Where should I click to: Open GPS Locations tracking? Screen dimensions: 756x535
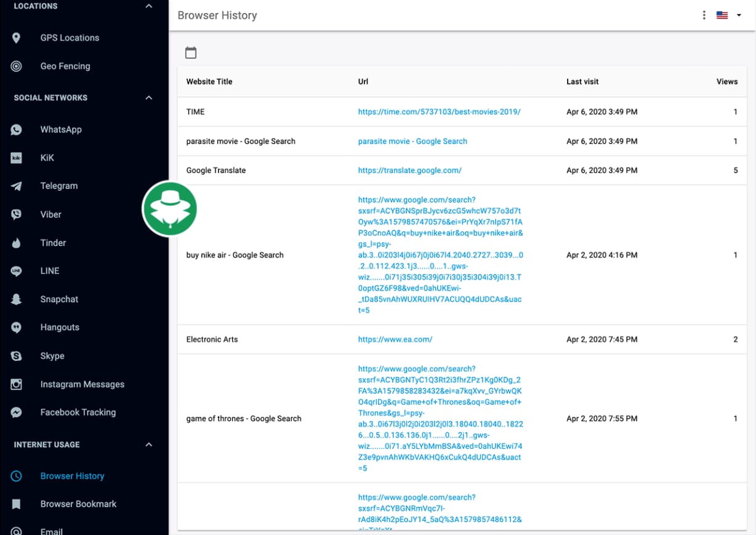click(x=70, y=38)
